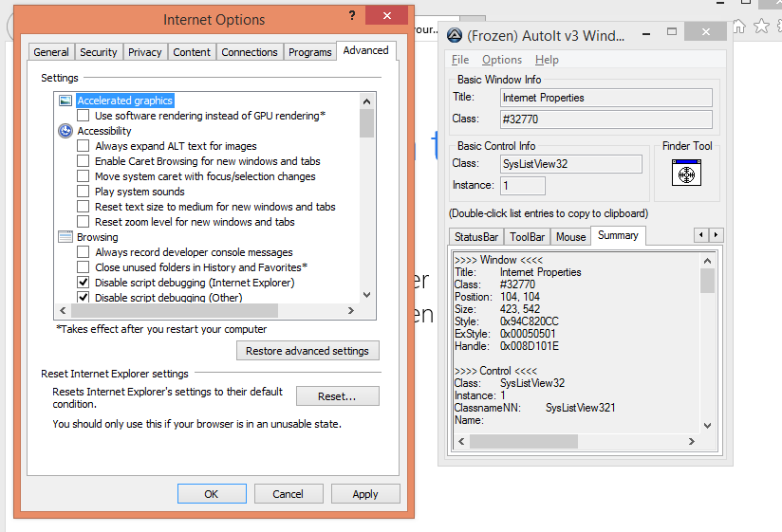
Task: Minimize the AutoIt Window Info window
Action: point(646,34)
